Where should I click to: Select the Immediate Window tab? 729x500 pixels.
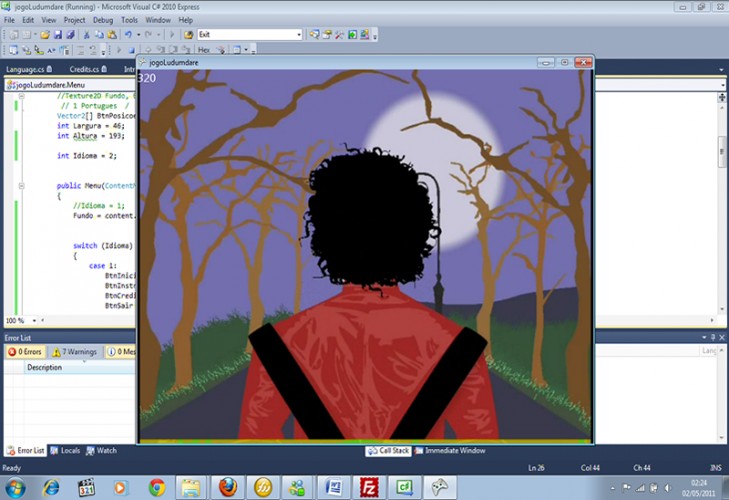coord(450,450)
